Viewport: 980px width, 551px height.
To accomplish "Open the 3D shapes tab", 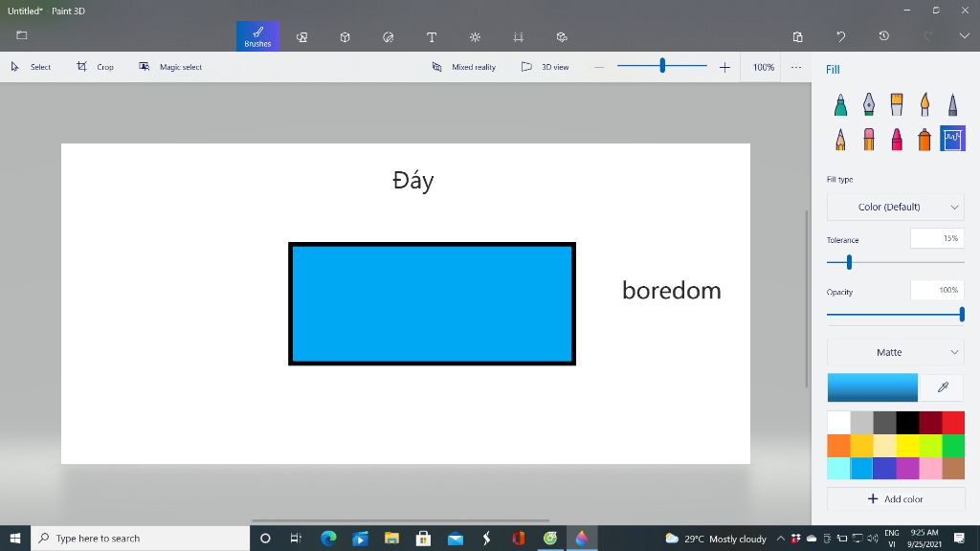I will [345, 37].
